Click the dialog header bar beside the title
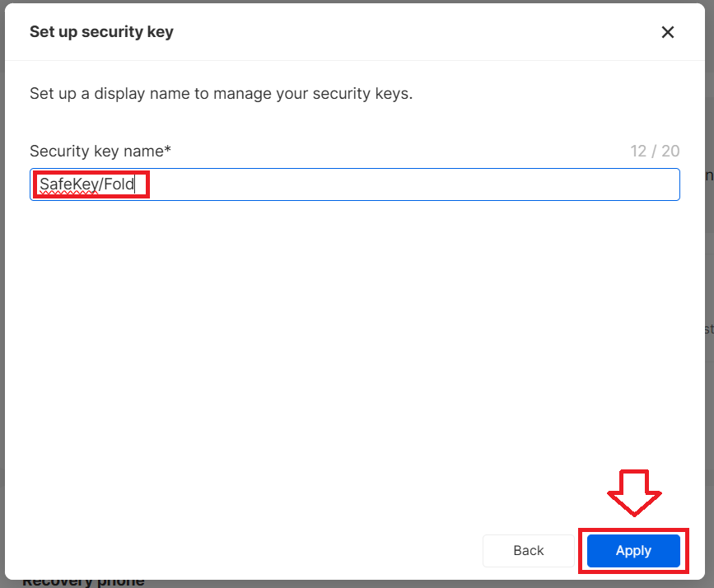714x588 pixels. coord(412,32)
